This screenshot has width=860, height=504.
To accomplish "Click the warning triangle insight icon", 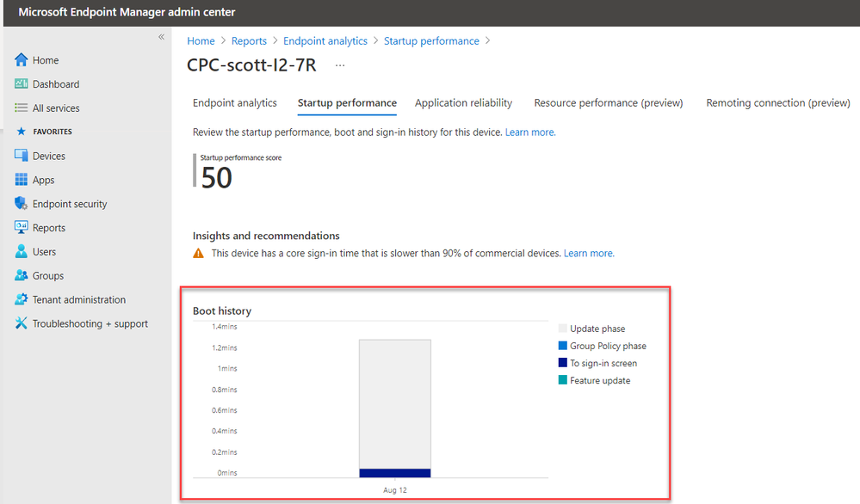I will (x=199, y=253).
